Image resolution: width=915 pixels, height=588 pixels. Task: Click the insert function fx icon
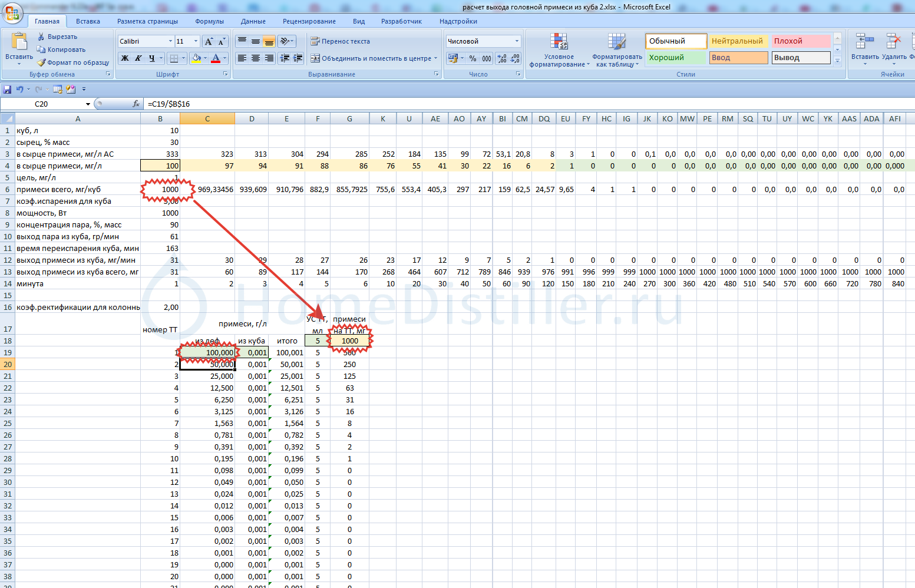(x=136, y=104)
